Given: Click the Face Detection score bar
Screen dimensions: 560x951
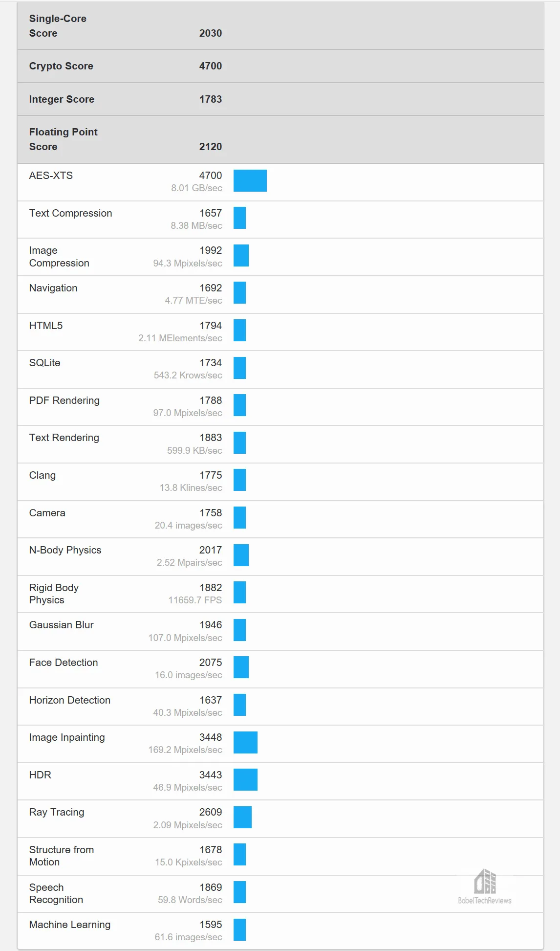Looking at the screenshot, I should tap(241, 667).
